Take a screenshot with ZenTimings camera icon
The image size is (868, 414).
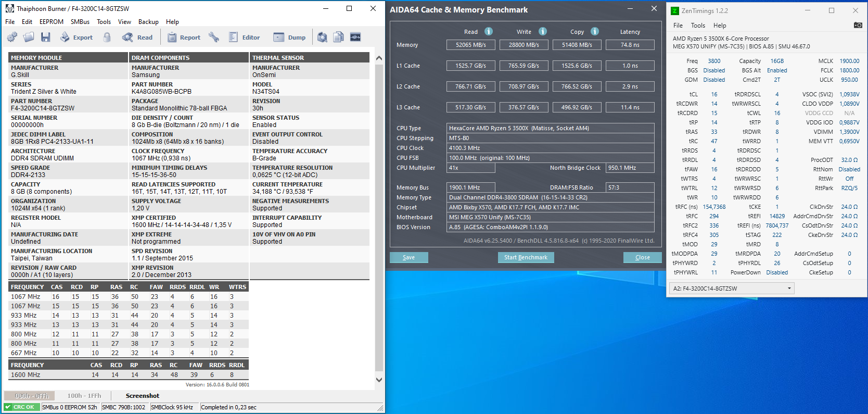858,25
